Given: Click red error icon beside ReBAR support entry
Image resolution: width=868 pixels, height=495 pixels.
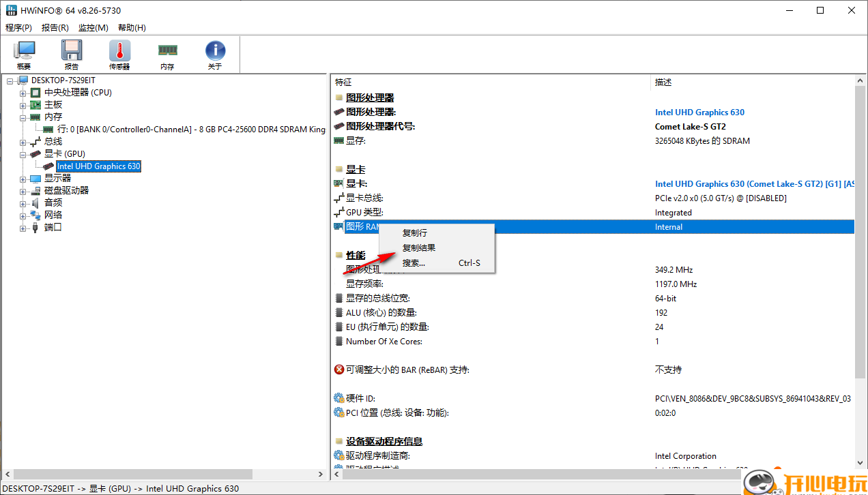Looking at the screenshot, I should pos(339,370).
